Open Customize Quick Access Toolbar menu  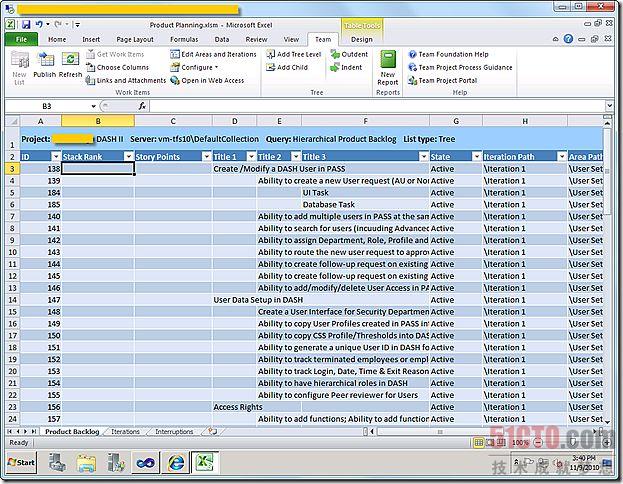[x=77, y=25]
